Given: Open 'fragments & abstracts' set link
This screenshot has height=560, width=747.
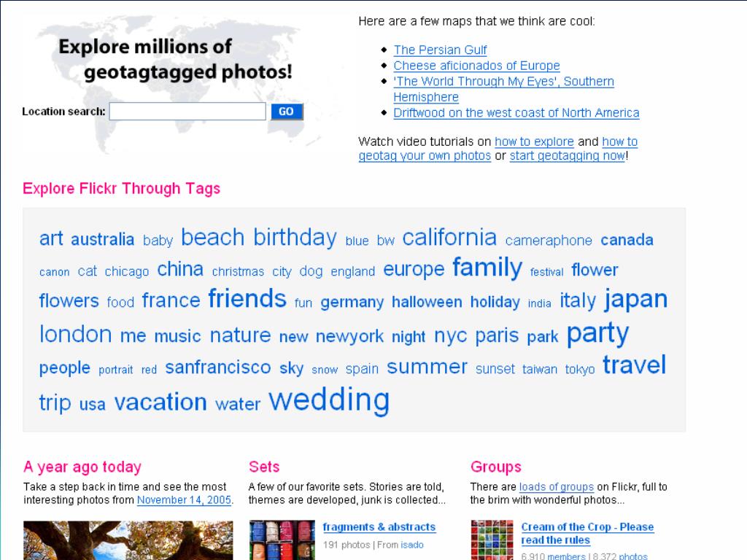Looking at the screenshot, I should pos(379,527).
